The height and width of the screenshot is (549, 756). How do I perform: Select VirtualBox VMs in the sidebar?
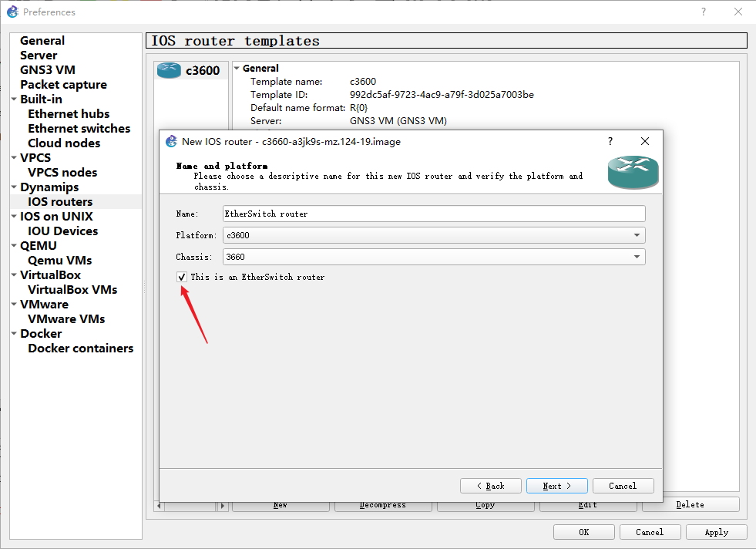pyautogui.click(x=72, y=289)
